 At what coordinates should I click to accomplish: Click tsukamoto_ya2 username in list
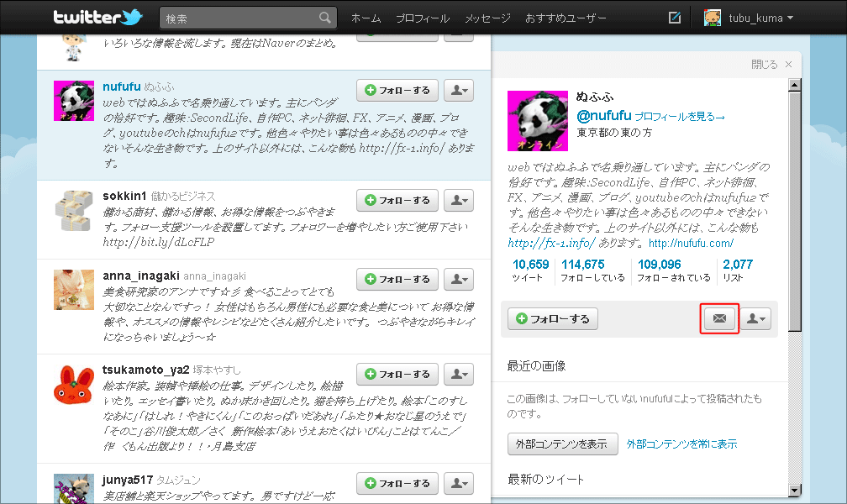tap(146, 370)
